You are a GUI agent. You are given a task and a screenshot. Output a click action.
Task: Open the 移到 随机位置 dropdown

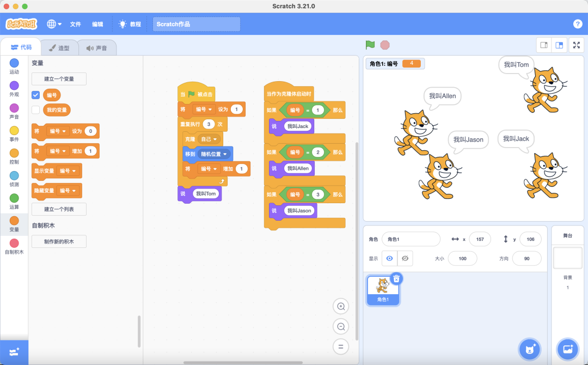tap(214, 154)
